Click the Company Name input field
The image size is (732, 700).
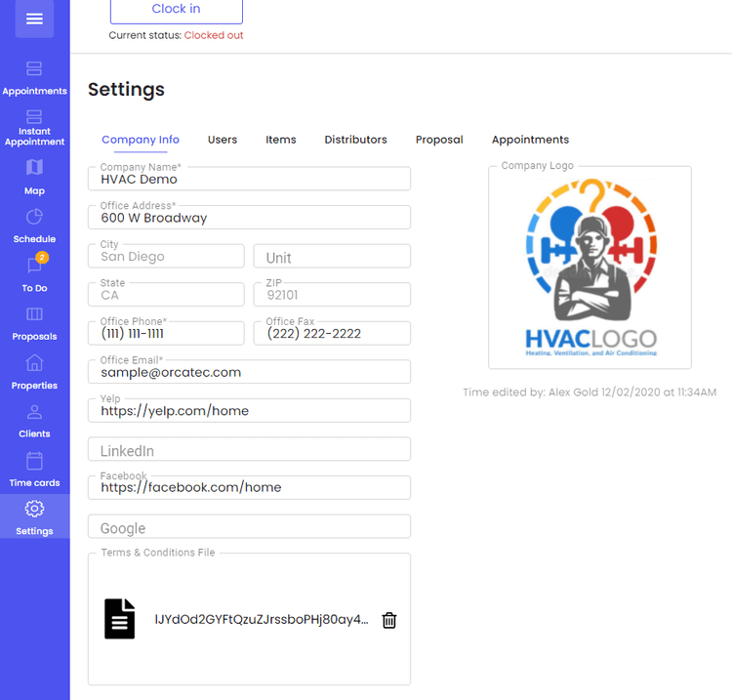tap(249, 180)
